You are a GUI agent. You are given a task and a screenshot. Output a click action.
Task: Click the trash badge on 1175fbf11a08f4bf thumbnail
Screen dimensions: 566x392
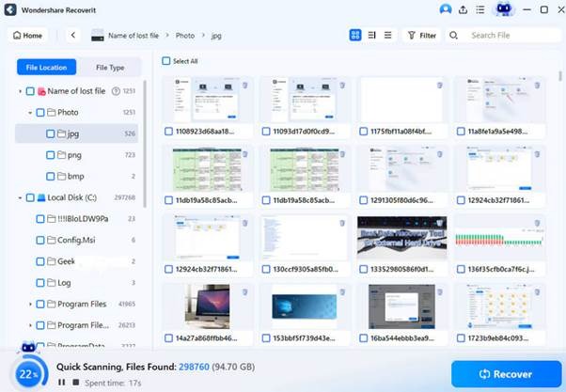[440, 86]
